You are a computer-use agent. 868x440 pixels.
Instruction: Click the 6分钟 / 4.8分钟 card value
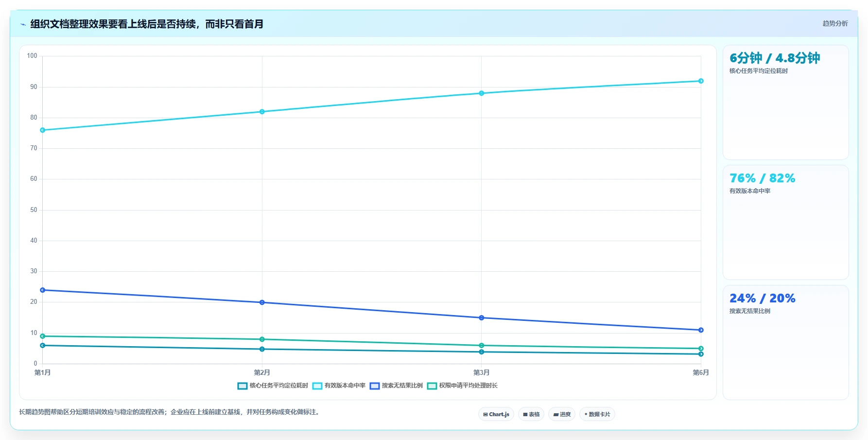click(x=775, y=58)
